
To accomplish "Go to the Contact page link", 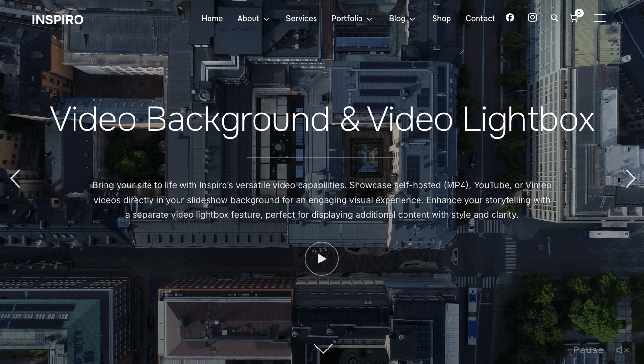I will click(x=480, y=19).
